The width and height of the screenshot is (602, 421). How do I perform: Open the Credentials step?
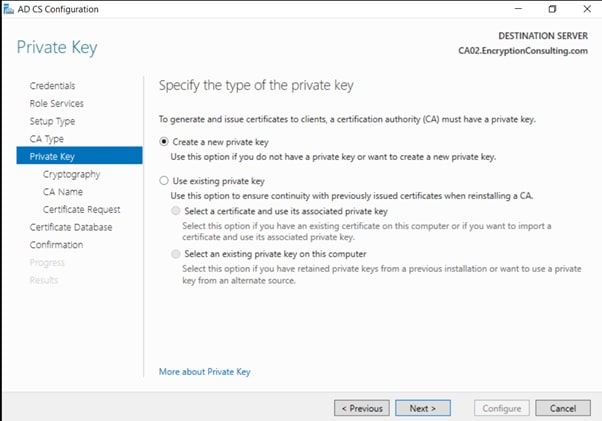52,86
